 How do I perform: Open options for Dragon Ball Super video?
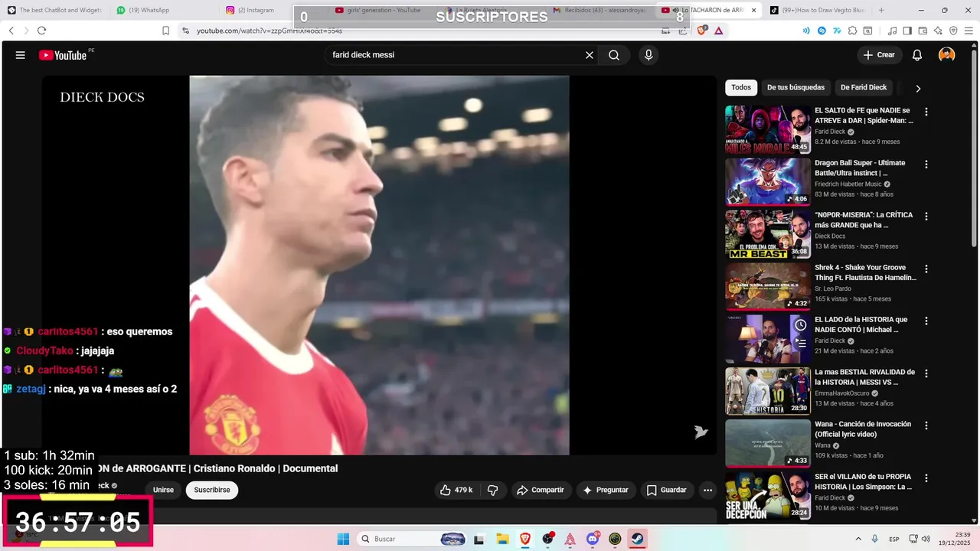click(926, 164)
